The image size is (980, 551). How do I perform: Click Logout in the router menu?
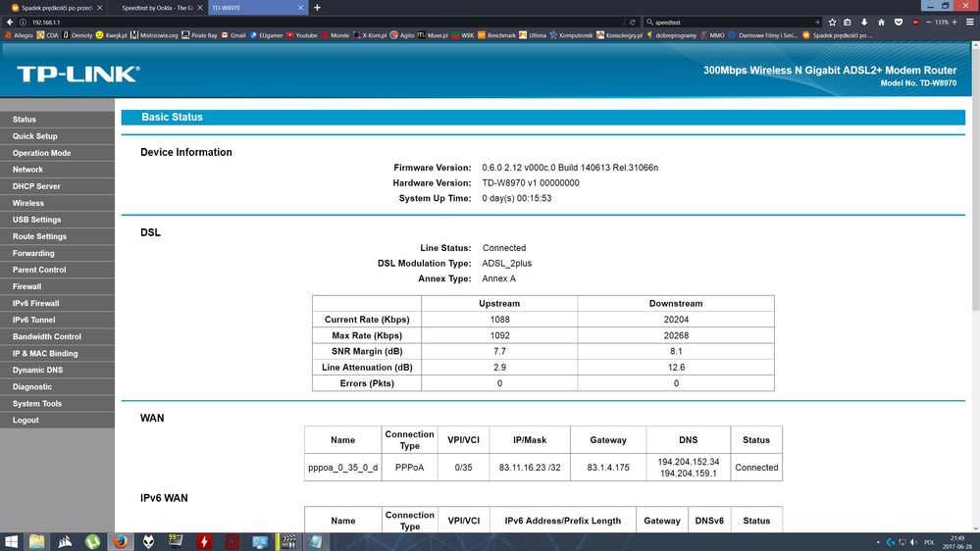pyautogui.click(x=26, y=420)
